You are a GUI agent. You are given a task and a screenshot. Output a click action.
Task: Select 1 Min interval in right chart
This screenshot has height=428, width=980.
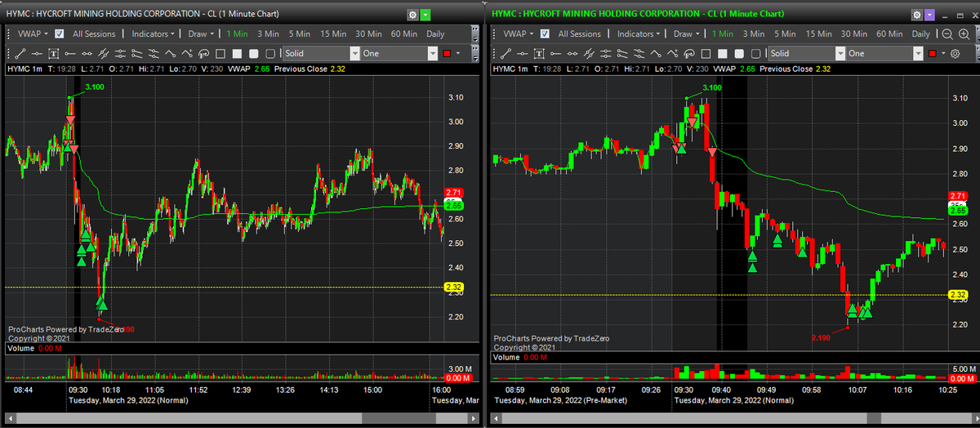pyautogui.click(x=723, y=33)
